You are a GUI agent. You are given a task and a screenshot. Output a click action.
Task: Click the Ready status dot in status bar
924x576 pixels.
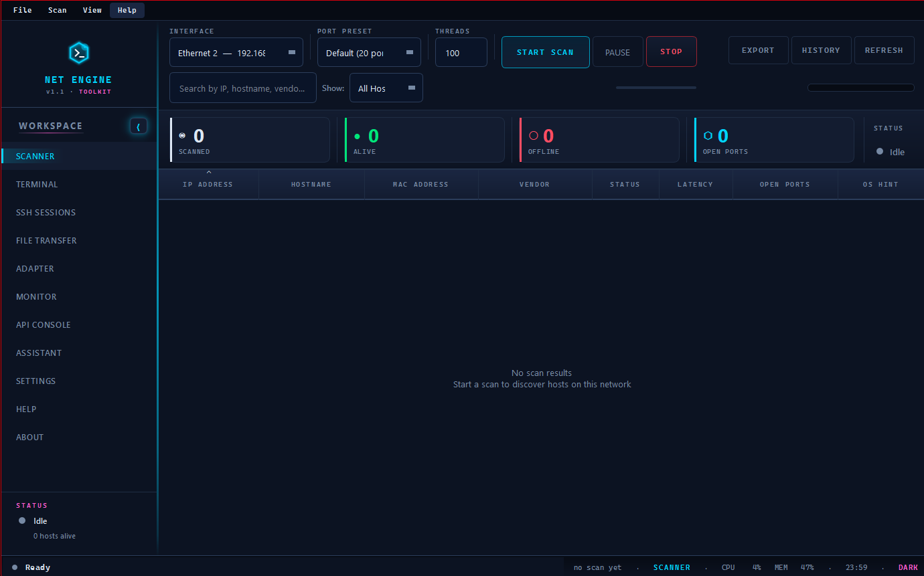[x=15, y=567]
